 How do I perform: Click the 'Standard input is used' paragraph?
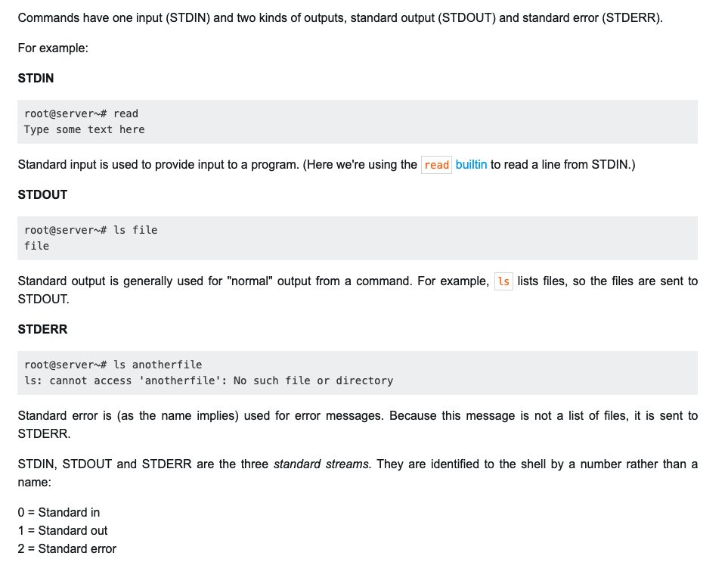pyautogui.click(x=327, y=165)
